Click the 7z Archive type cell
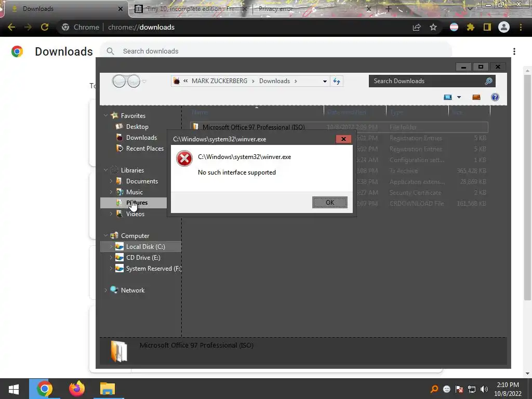The image size is (532, 399). coord(403,171)
